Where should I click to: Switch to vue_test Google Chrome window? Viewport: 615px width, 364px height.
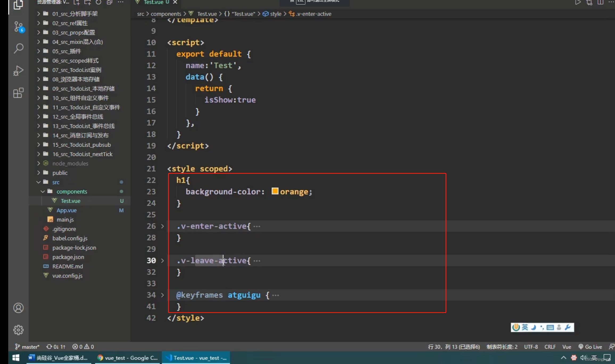(x=128, y=358)
